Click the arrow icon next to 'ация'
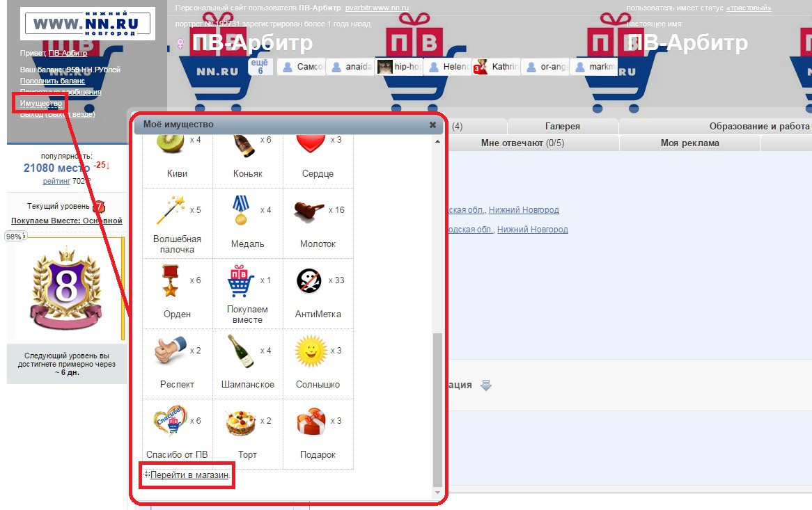 486,385
